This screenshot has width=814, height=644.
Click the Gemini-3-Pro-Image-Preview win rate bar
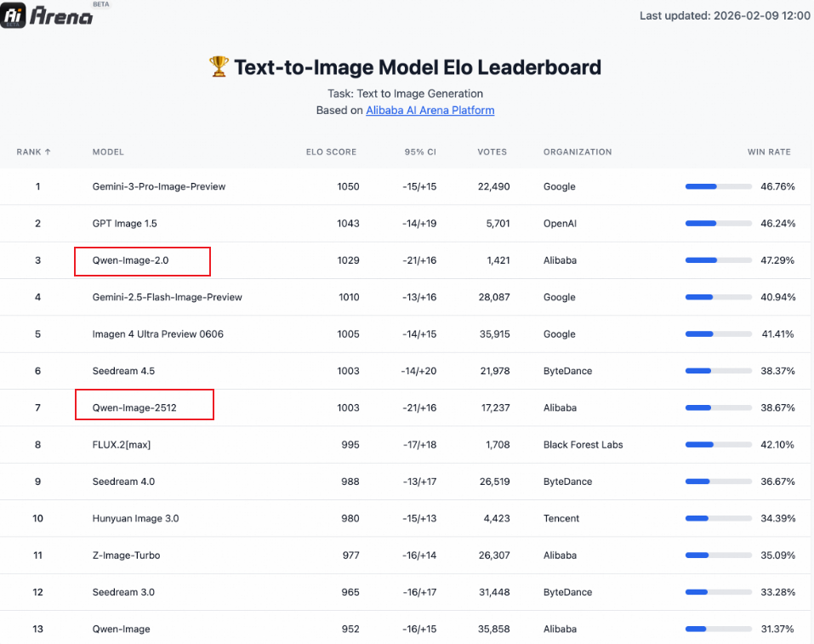pos(718,186)
